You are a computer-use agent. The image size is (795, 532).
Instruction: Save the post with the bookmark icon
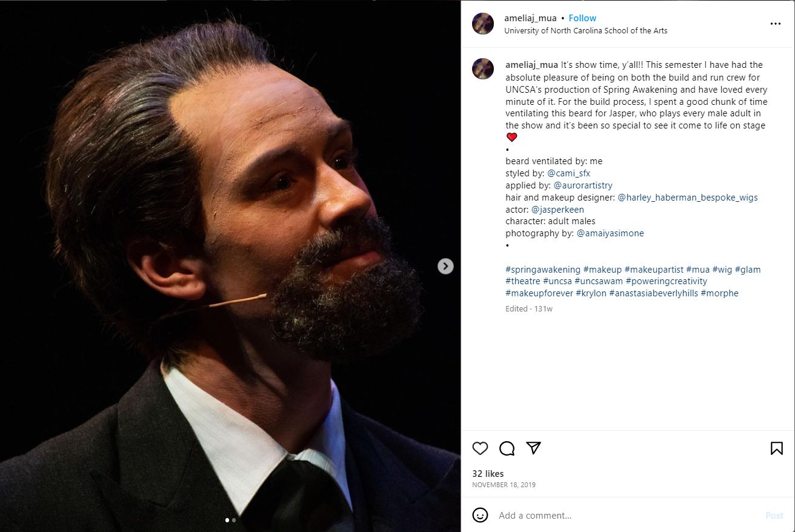pyautogui.click(x=776, y=448)
